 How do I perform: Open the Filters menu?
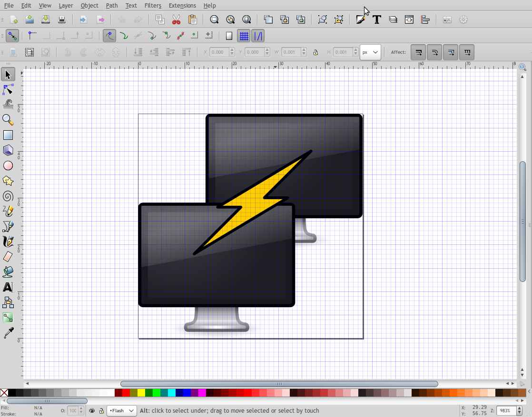(x=153, y=5)
